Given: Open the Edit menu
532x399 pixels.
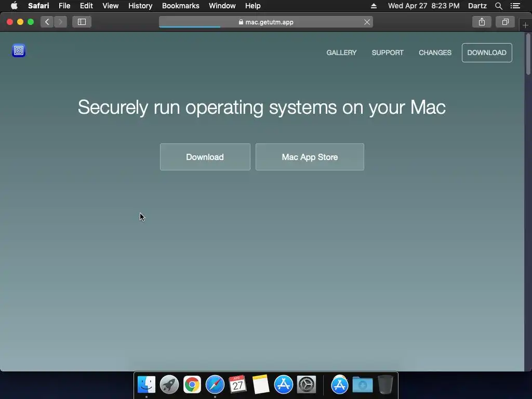Looking at the screenshot, I should point(86,6).
